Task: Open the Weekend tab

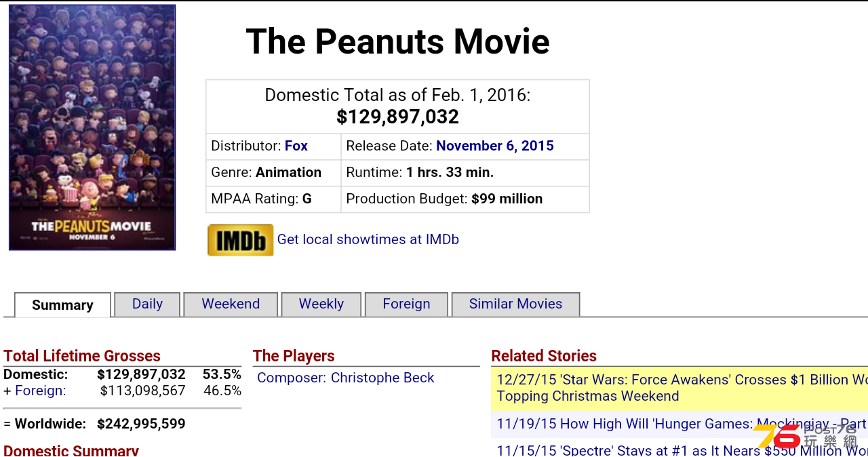Action: (231, 304)
